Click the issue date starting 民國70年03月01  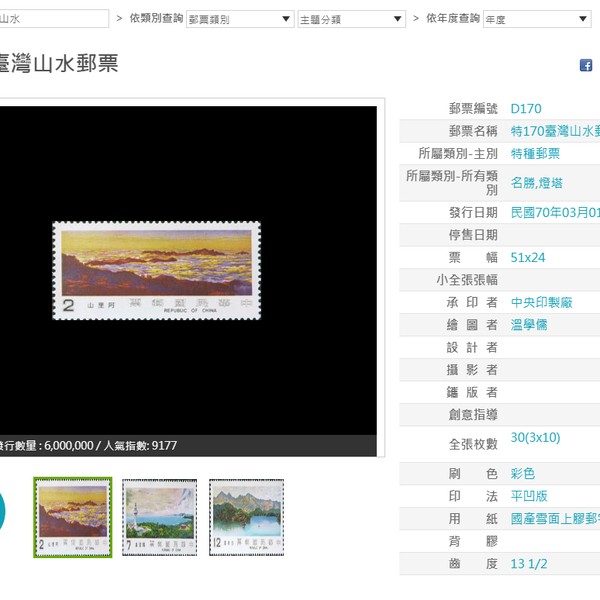pyautogui.click(x=555, y=212)
